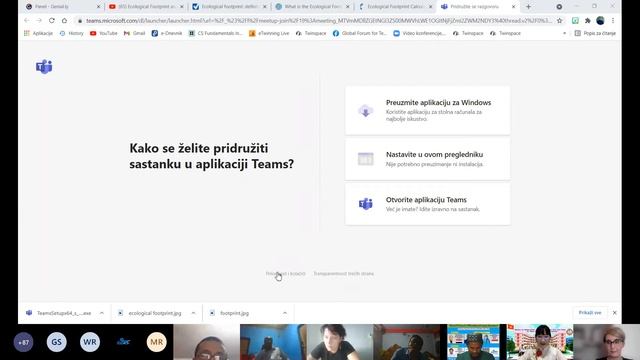Open a new browser tab

529,7
